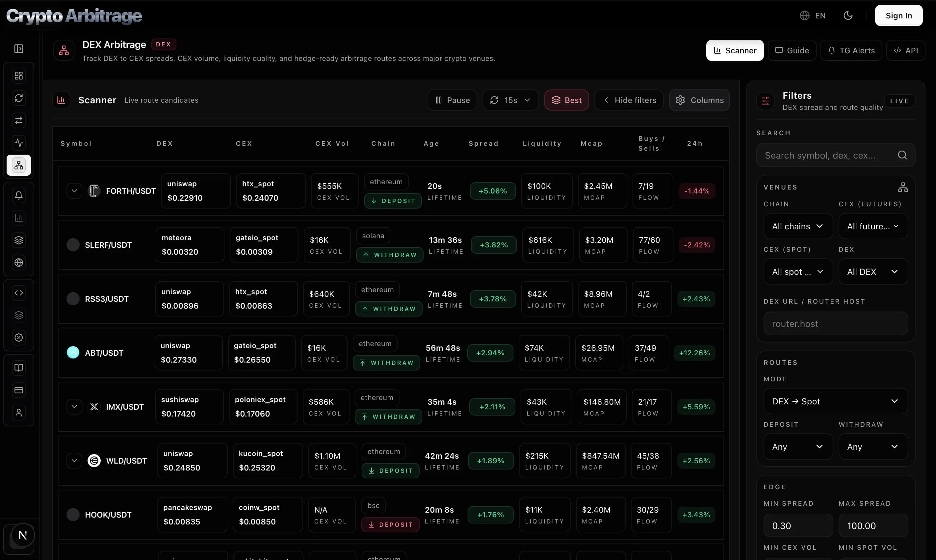Image resolution: width=936 pixels, height=560 pixels.
Task: Open the Deposit Any dropdown
Action: click(x=798, y=446)
